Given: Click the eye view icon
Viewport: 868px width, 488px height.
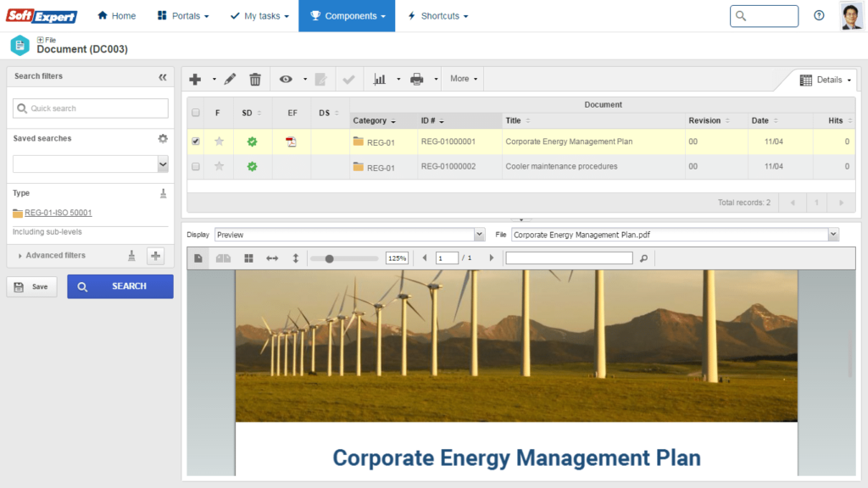Looking at the screenshot, I should (286, 79).
